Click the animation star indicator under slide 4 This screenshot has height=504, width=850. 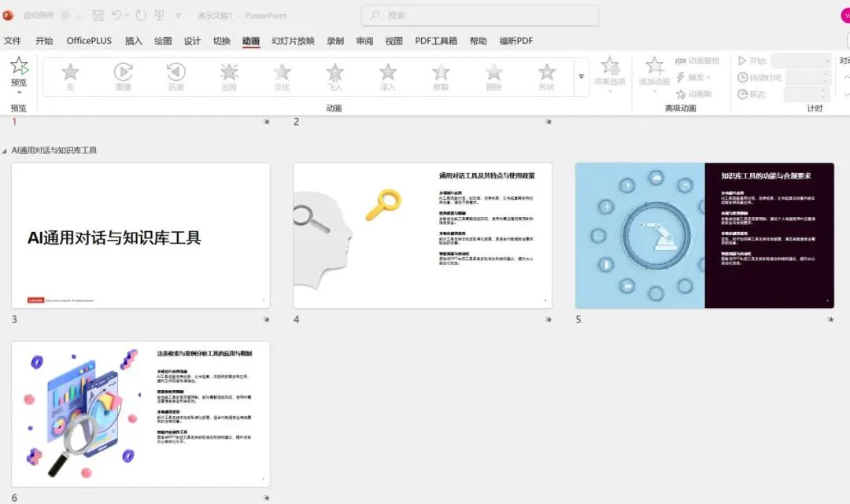point(549,319)
